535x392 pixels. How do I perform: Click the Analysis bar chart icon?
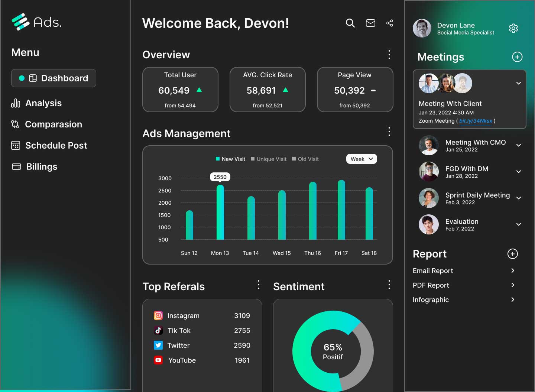pyautogui.click(x=16, y=103)
